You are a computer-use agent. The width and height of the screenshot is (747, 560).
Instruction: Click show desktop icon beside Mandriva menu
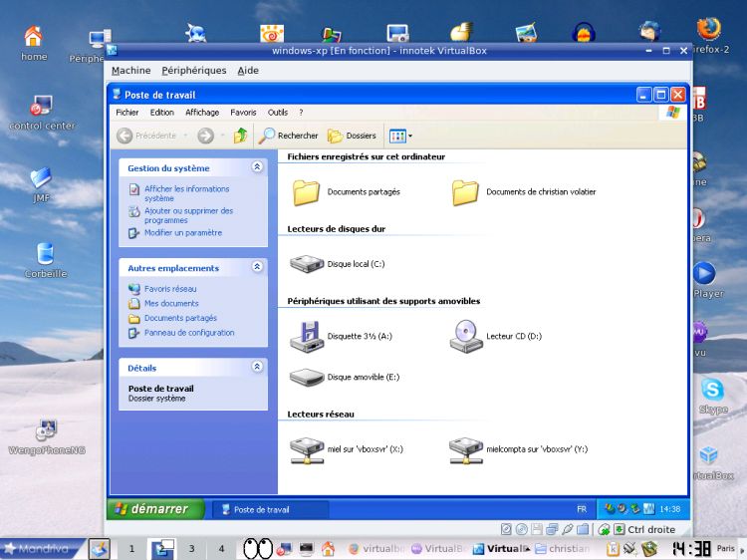pyautogui.click(x=100, y=549)
